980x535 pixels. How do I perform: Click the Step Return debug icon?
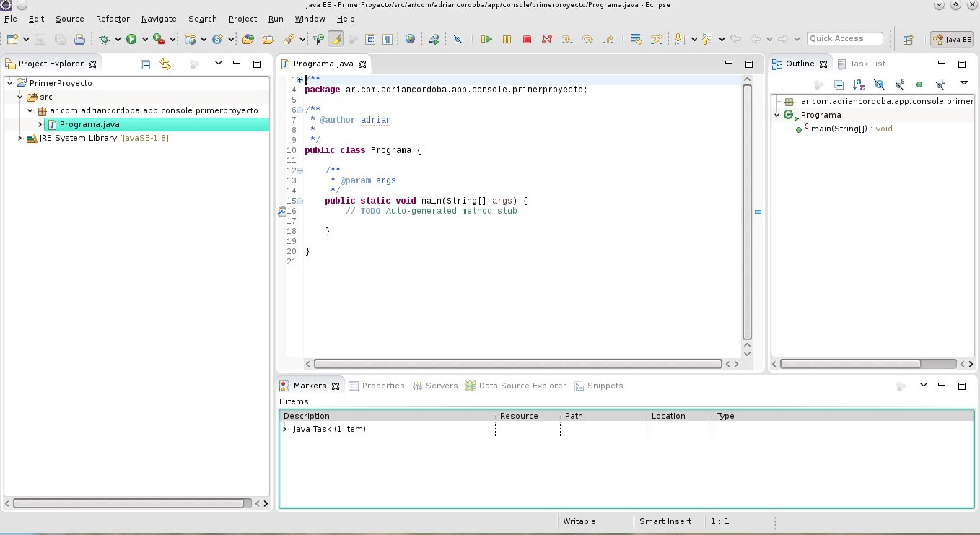tap(608, 39)
